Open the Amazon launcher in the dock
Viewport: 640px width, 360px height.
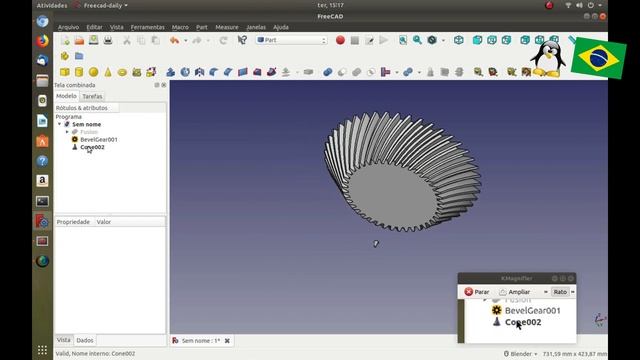[42, 181]
